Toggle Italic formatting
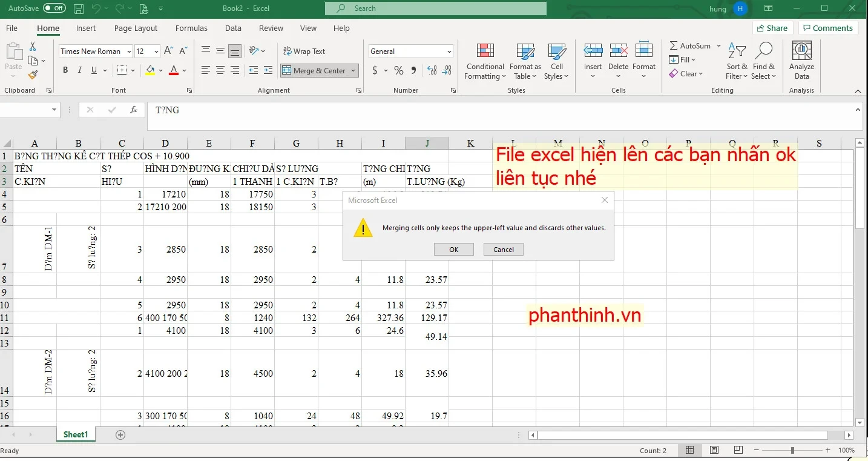 (x=80, y=70)
